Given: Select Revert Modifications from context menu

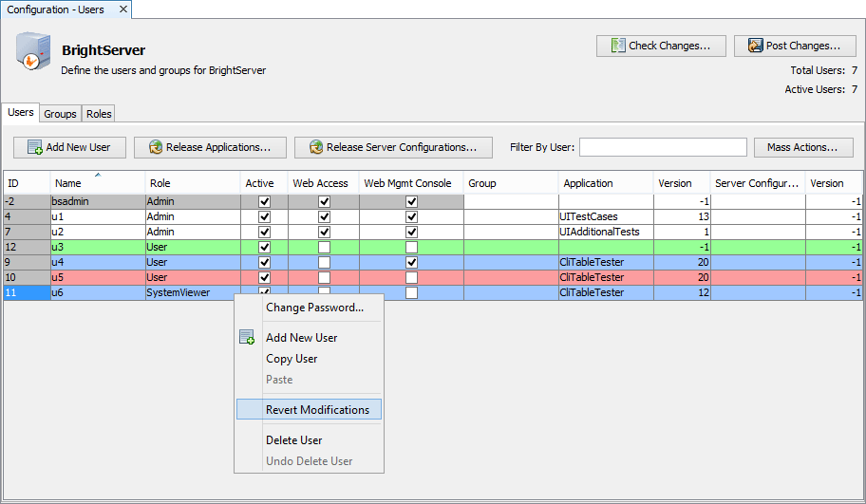Looking at the screenshot, I should [x=317, y=410].
